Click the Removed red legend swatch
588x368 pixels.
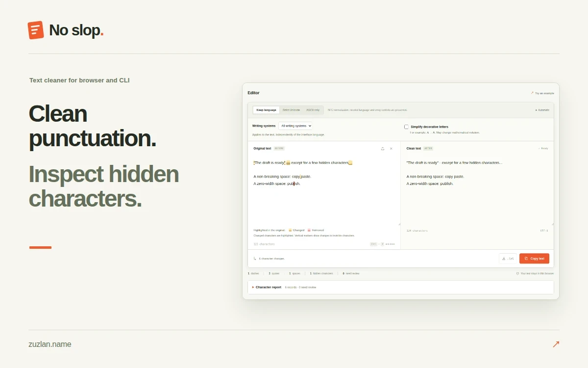309,230
